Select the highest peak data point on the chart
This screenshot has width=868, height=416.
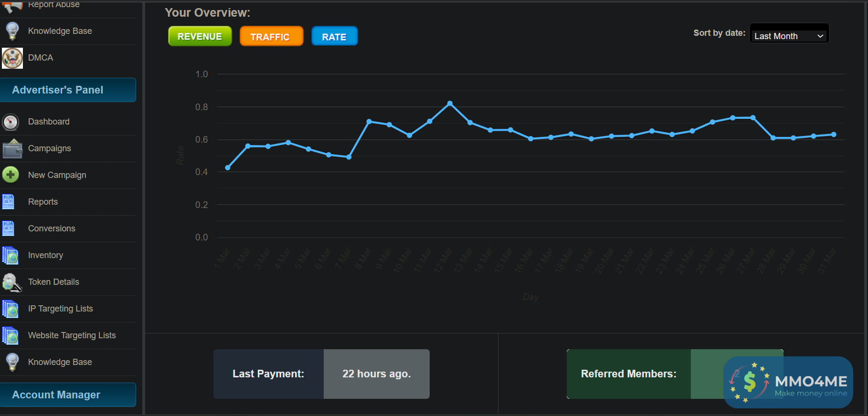(450, 103)
